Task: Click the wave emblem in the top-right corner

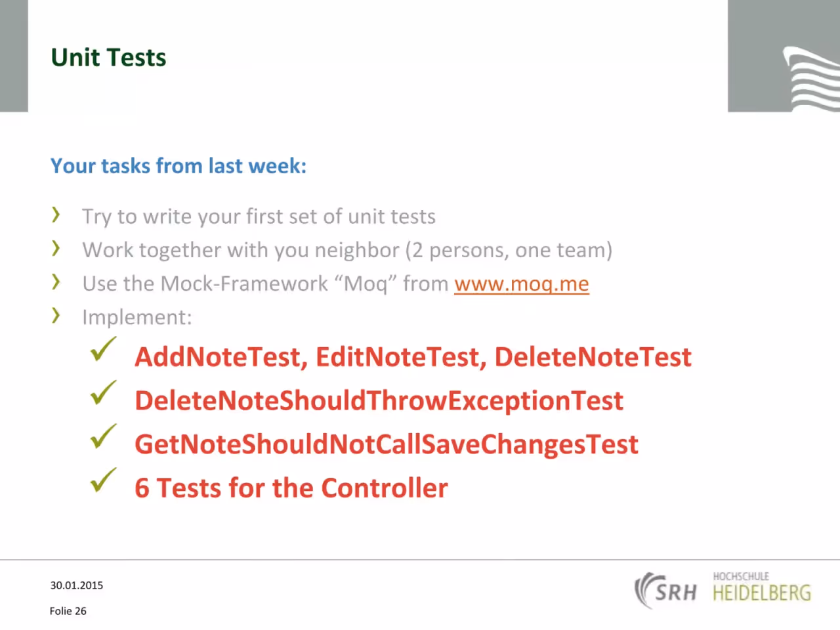Action: click(811, 79)
